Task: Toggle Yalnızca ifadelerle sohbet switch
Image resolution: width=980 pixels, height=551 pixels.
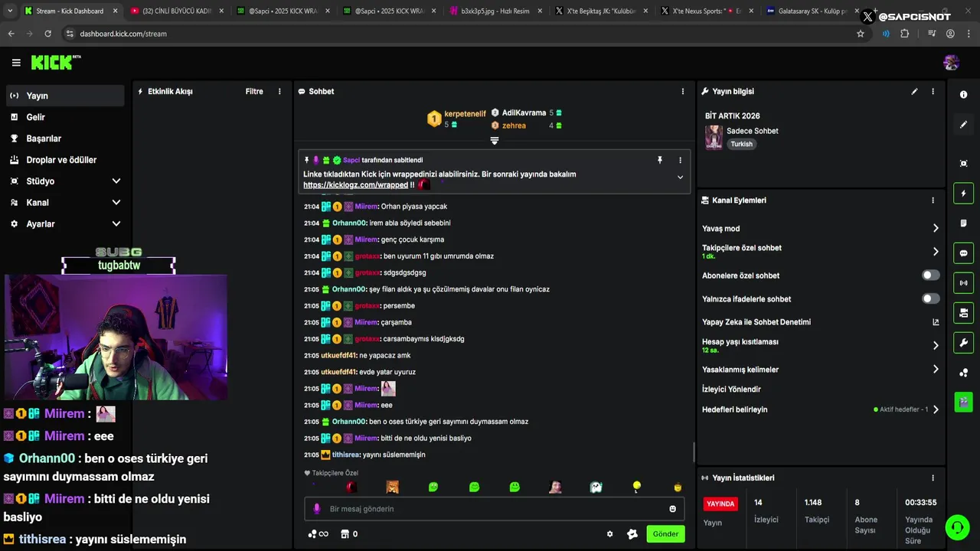Action: 931,298
